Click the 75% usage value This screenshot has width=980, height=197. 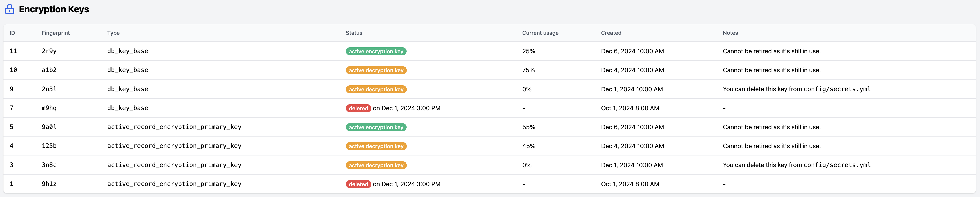(x=529, y=70)
